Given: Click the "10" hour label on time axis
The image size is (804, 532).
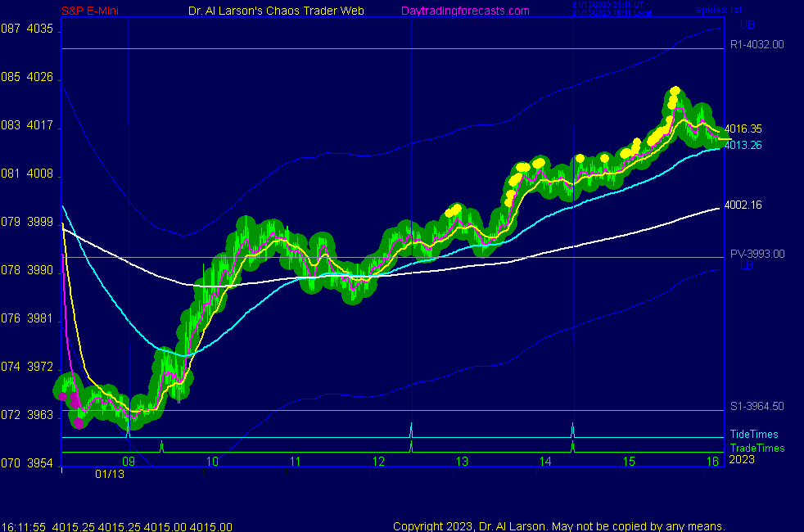Looking at the screenshot, I should coord(212,462).
